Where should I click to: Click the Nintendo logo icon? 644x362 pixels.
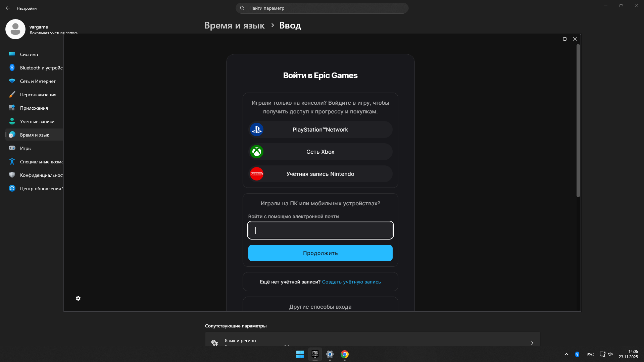pyautogui.click(x=257, y=174)
